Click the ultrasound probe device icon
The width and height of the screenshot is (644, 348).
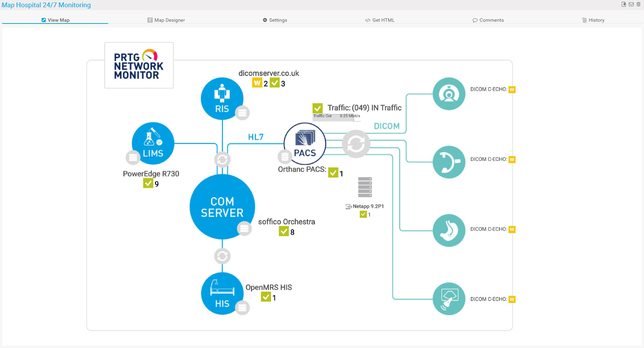tap(448, 299)
